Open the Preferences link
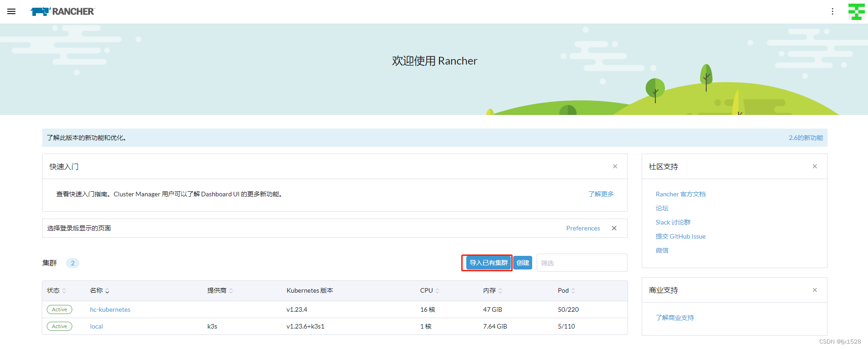 click(583, 228)
